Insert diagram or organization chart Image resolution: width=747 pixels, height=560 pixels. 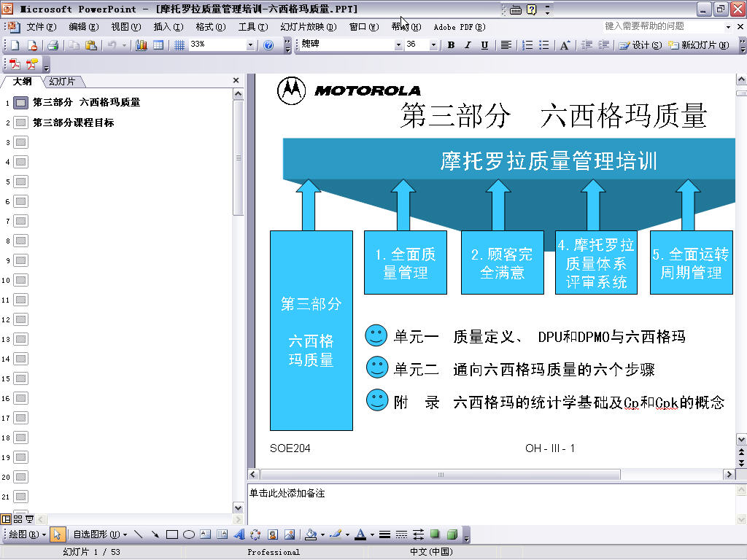tap(255, 534)
